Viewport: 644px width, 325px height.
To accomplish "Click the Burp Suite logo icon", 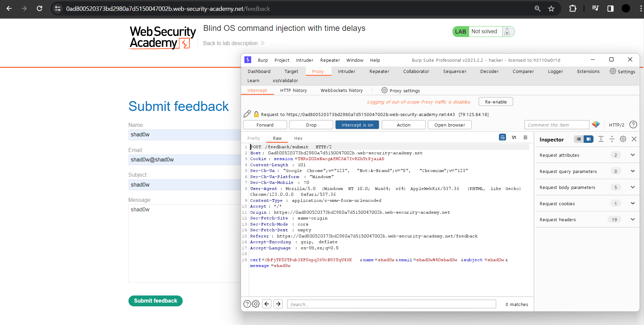I will coord(248,60).
